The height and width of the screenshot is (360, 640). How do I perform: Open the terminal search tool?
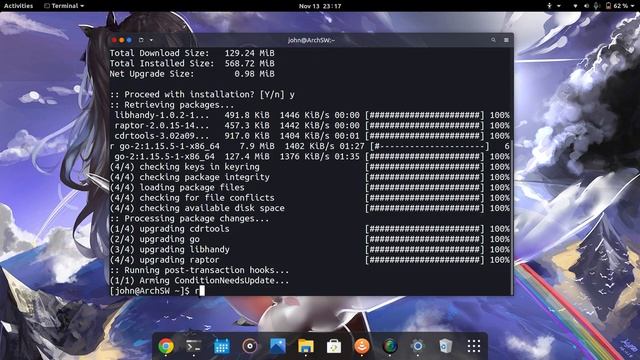pos(493,40)
